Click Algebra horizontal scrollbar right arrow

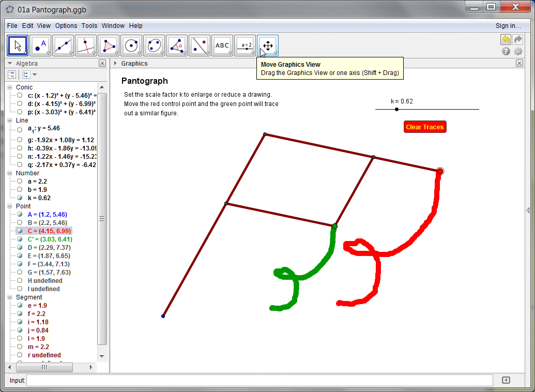[x=91, y=367]
